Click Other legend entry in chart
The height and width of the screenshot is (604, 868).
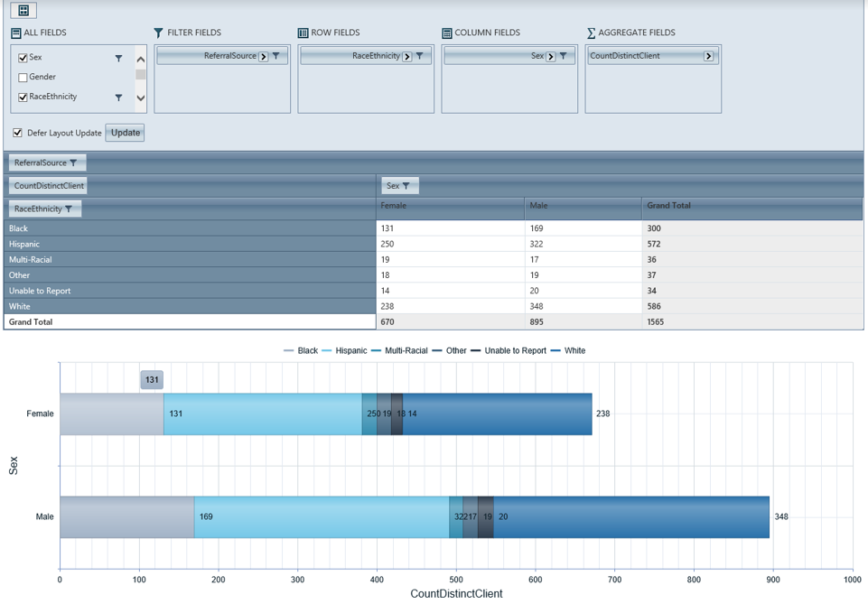pyautogui.click(x=450, y=350)
